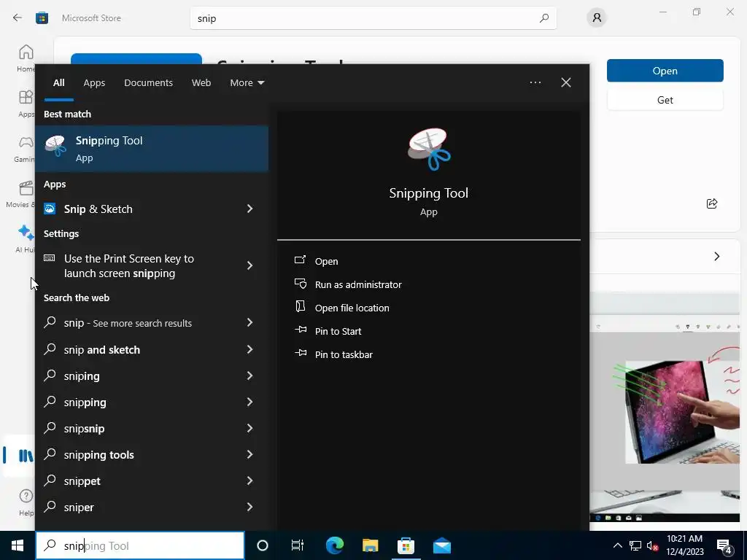747x560 pixels.
Task: Choose Pin to taskbar
Action: 334,354
